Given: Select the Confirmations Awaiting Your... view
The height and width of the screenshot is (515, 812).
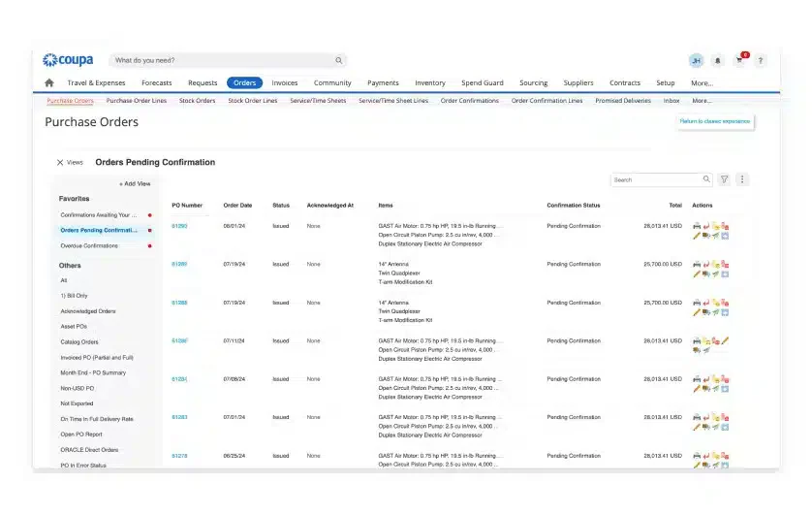Looking at the screenshot, I should pyautogui.click(x=99, y=215).
